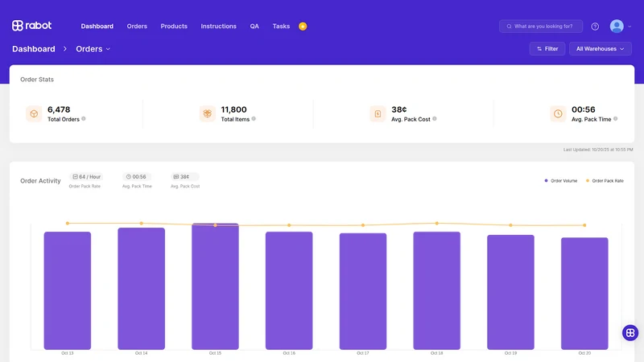Switch to the QA tab
644x362 pixels.
(254, 27)
